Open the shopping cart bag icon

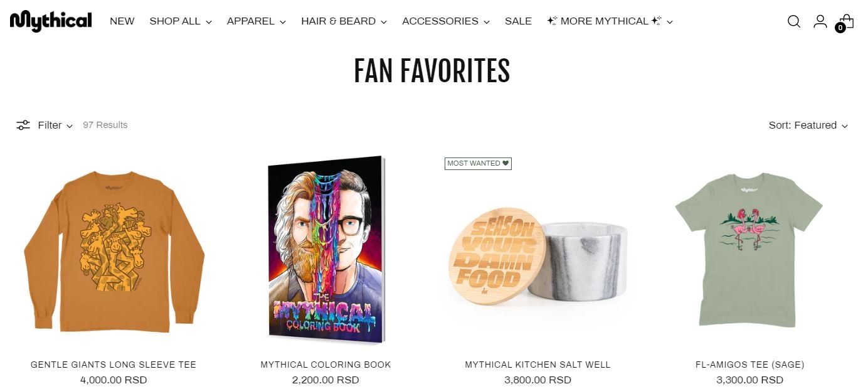[845, 22]
